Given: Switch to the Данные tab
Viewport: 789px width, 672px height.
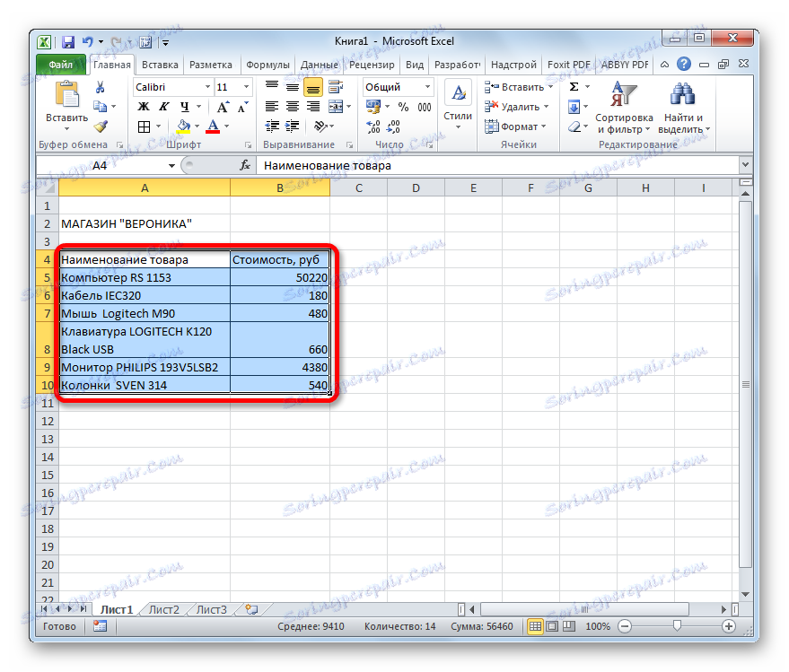Looking at the screenshot, I should coord(319,65).
